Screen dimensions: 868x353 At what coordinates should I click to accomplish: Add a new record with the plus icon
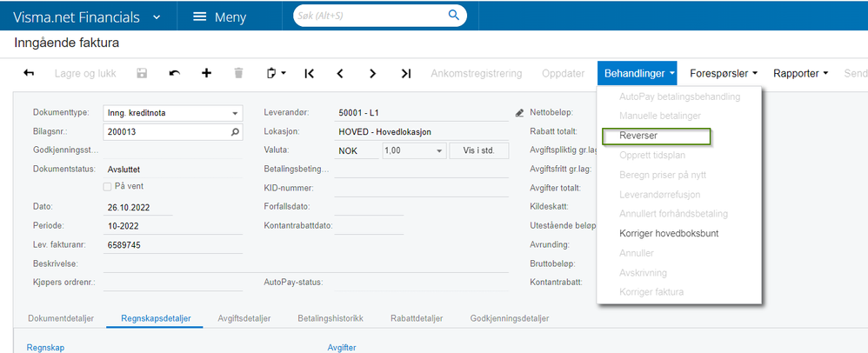coord(206,73)
